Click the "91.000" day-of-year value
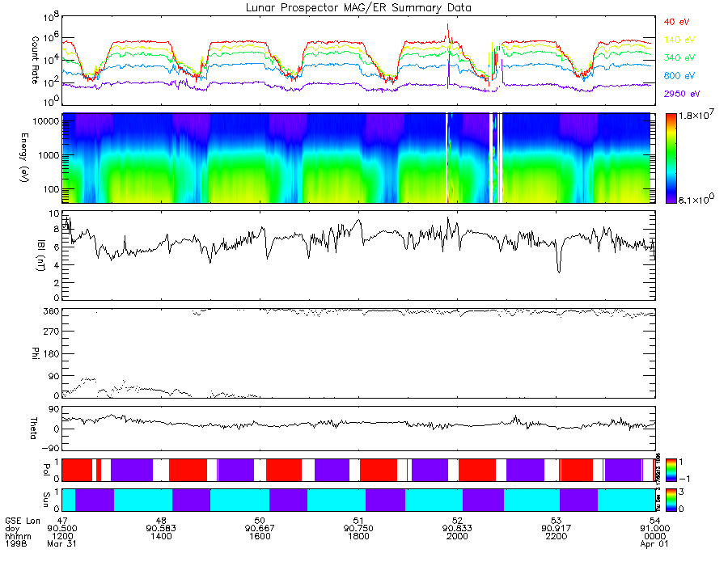The height and width of the screenshot is (566, 728). pos(654,529)
